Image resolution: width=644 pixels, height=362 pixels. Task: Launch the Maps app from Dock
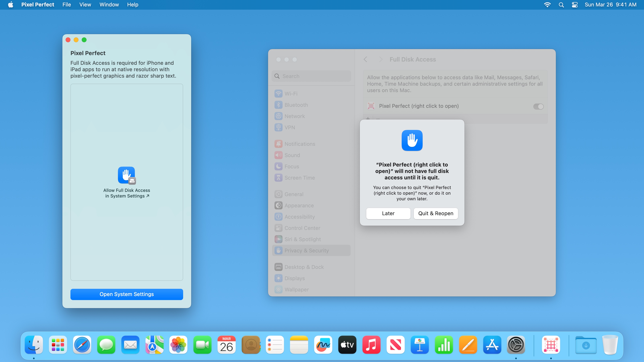tap(154, 345)
